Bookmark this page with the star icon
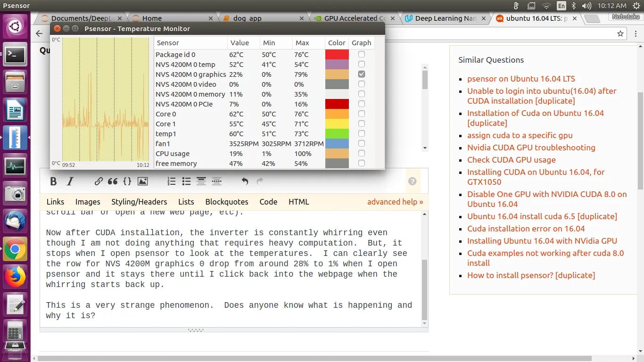The image size is (644, 362). point(620,33)
